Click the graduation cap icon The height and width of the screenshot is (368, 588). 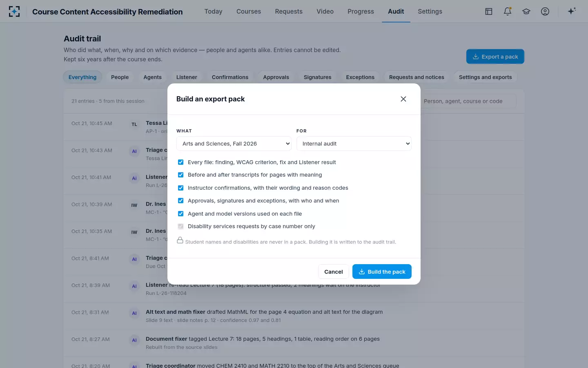(x=526, y=11)
